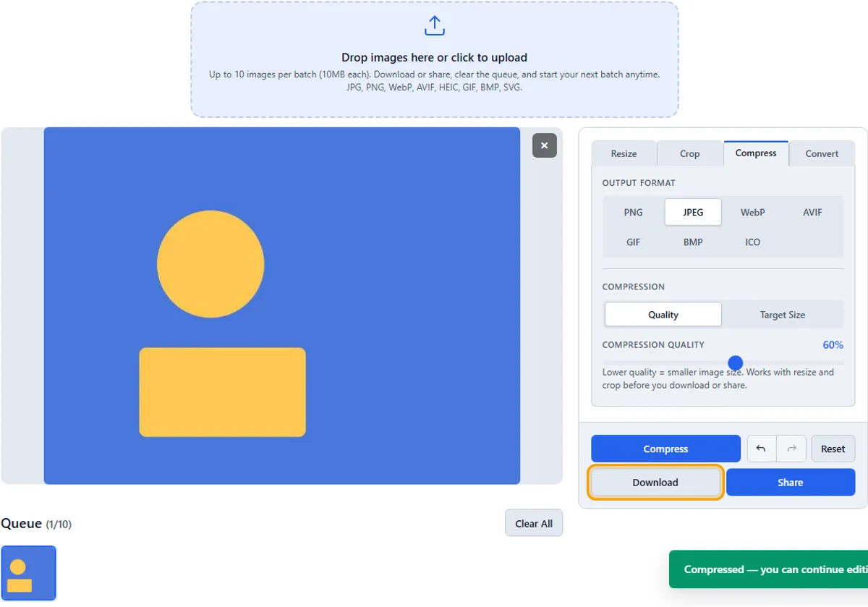Switch to the Resize tab

624,153
